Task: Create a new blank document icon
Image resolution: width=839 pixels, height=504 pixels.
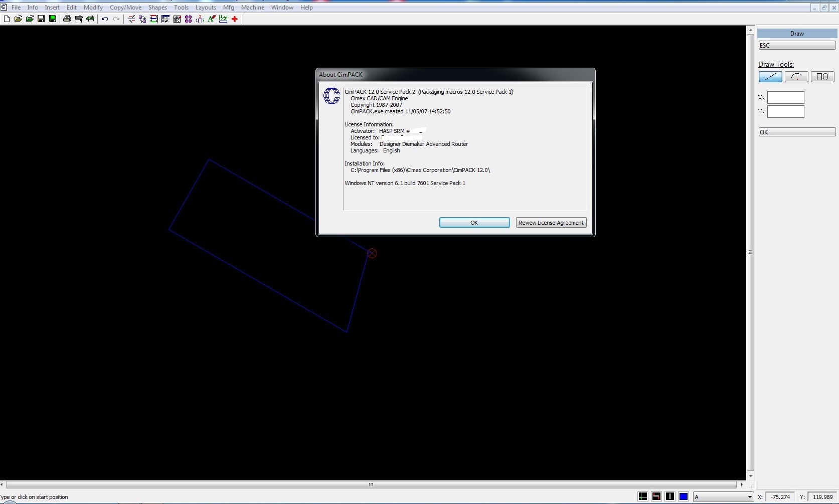Action: coord(7,19)
